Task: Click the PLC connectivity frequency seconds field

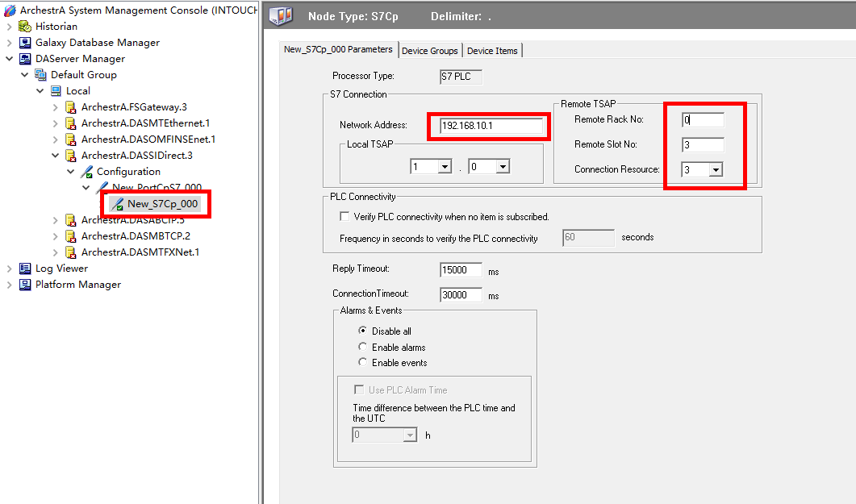Action: tap(588, 238)
